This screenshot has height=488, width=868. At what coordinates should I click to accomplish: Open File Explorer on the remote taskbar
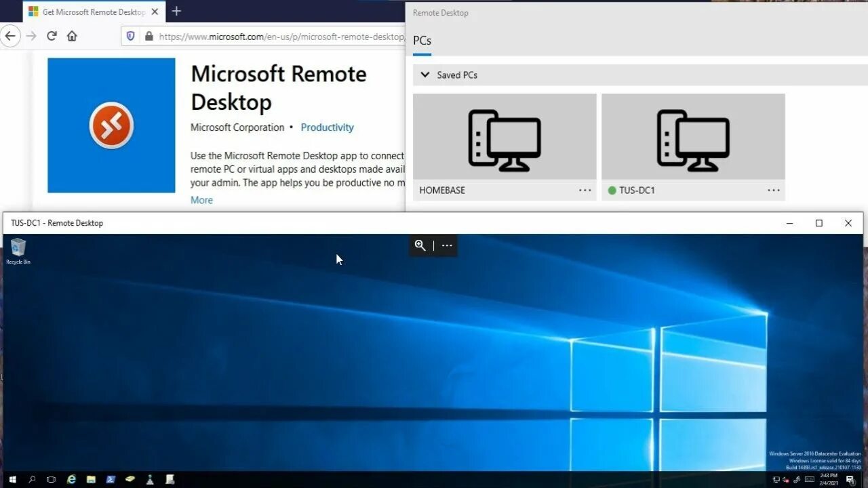[x=91, y=480]
